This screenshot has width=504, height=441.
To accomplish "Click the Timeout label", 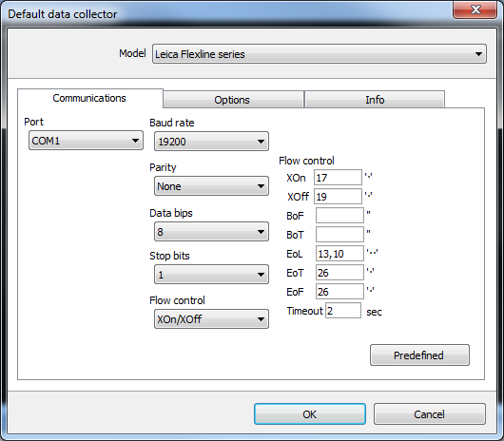I will click(x=304, y=311).
